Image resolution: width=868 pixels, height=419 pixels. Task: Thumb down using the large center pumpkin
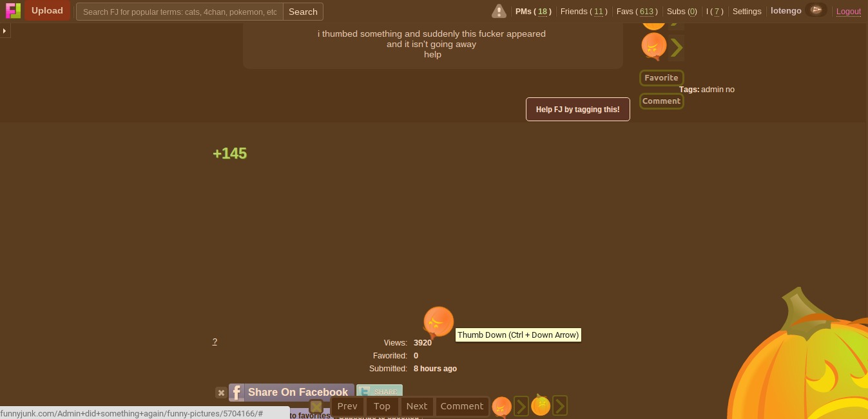point(438,321)
